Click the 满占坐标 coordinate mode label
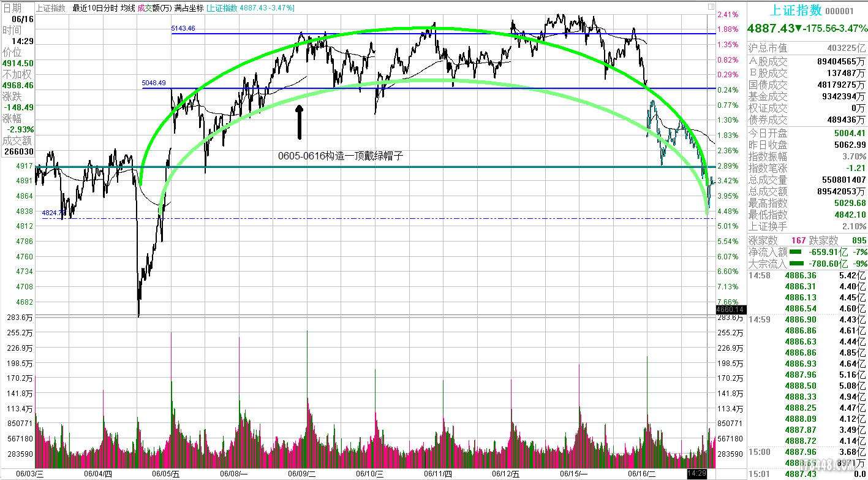Viewport: 868px width, 480px height. (188, 8)
